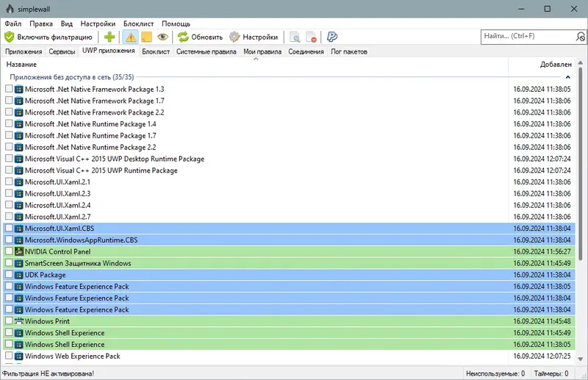Click into the Найти (Ctrl+F) search field

(528, 37)
